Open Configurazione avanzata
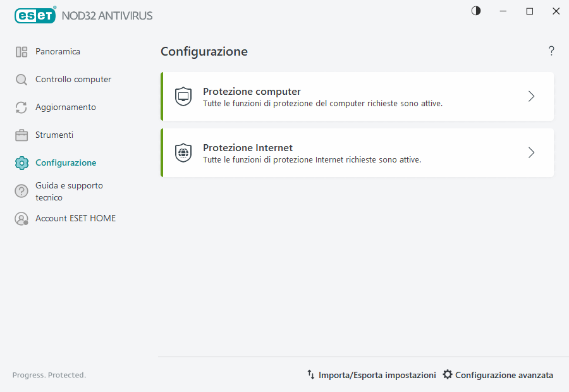This screenshot has width=569, height=392. [504, 374]
